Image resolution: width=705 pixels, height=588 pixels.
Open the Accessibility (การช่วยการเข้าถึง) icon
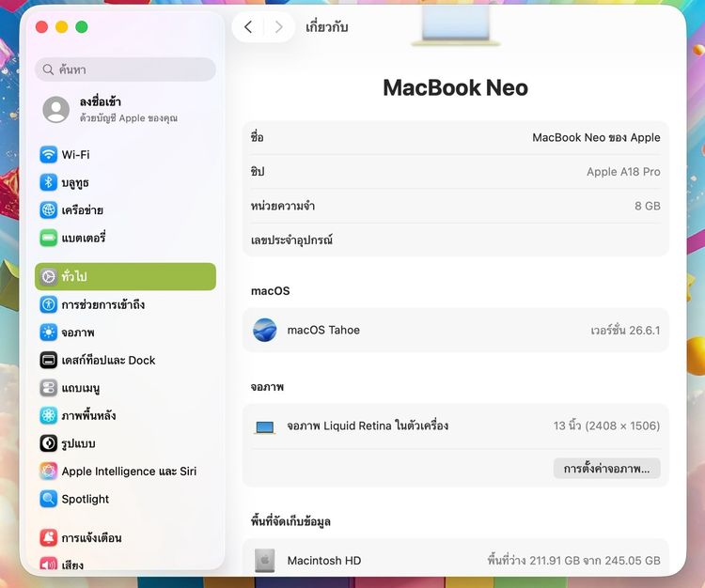(x=48, y=304)
